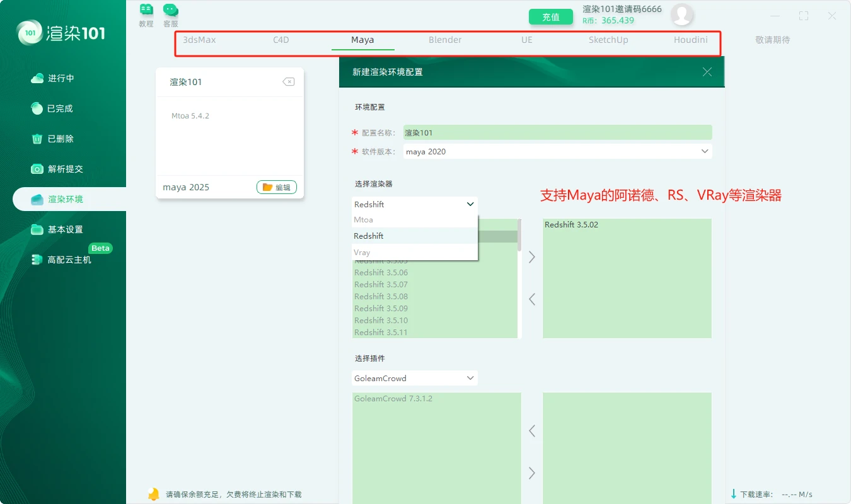Choose Vray in renderer dropdown list
Viewport: 851px width, 504px height.
(x=414, y=252)
